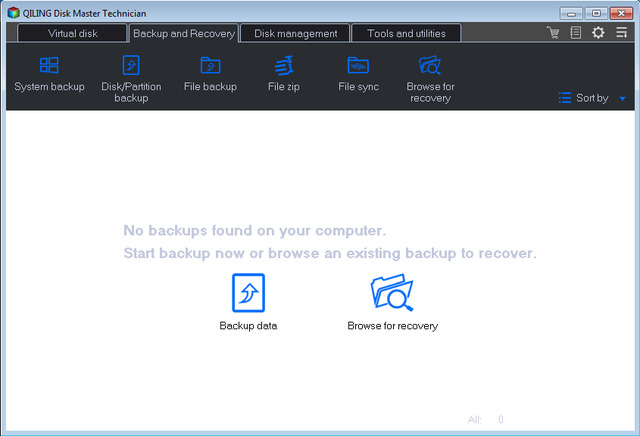Switch to Disk management tab
640x436 pixels.
click(295, 33)
